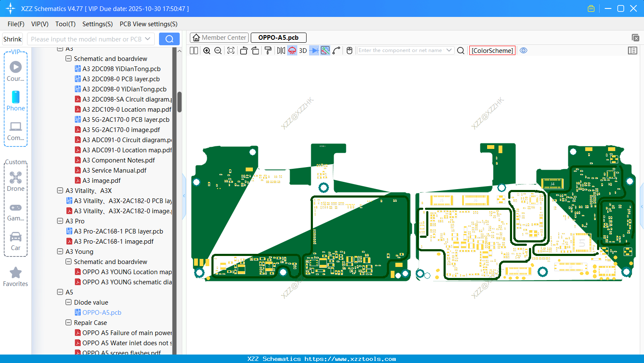Collapse Schematic and boardview under A3 Young
Image resolution: width=644 pixels, height=363 pixels.
point(69,262)
